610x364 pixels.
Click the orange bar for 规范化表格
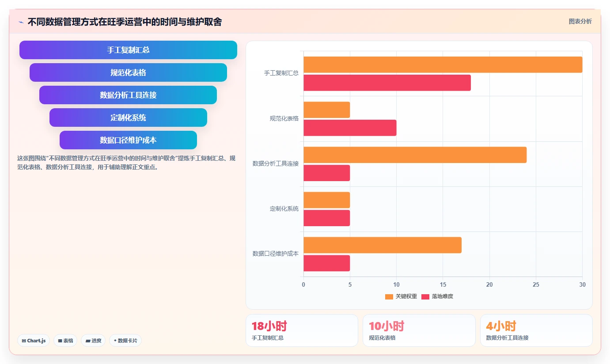tap(326, 110)
